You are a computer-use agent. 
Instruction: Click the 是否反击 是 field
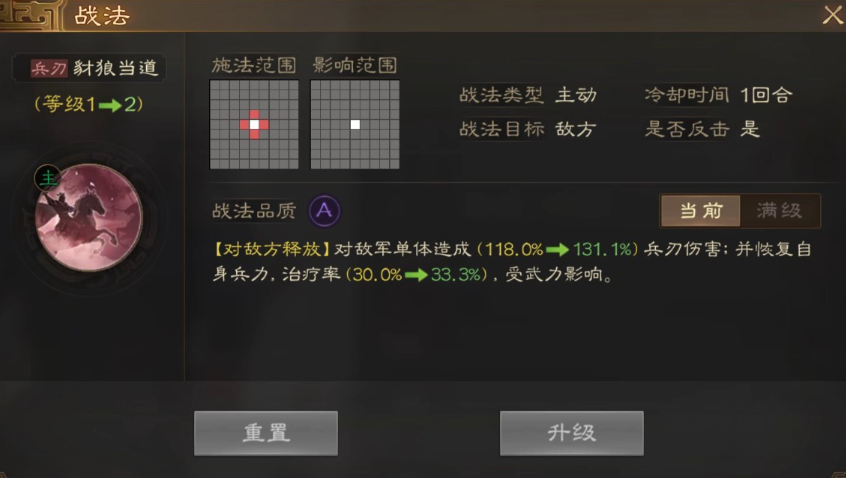click(702, 129)
